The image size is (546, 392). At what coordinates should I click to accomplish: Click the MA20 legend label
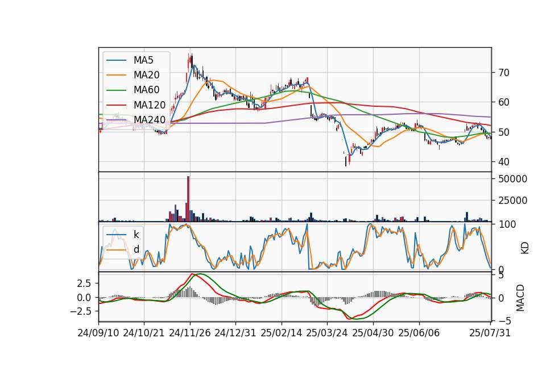click(146, 75)
